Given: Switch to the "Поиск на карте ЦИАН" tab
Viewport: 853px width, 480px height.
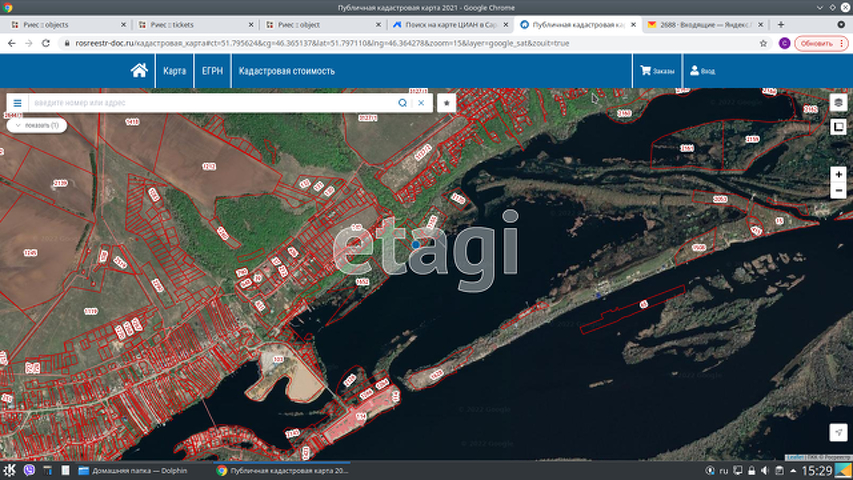Looking at the screenshot, I should tap(450, 23).
